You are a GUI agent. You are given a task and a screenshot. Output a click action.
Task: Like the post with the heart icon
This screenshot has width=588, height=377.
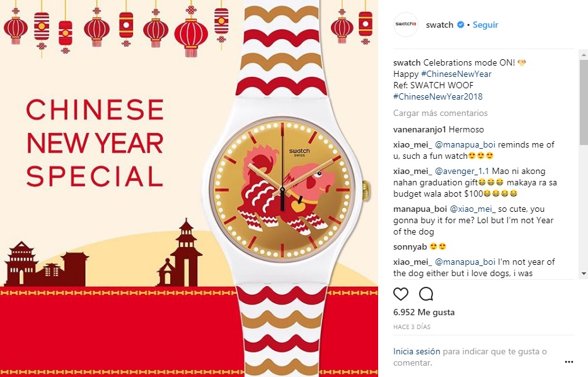pos(400,294)
